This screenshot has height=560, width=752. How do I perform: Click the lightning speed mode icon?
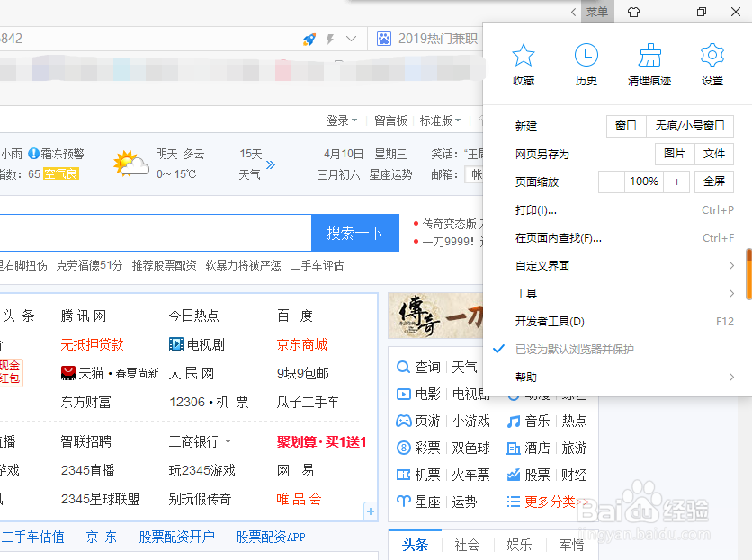pos(330,39)
